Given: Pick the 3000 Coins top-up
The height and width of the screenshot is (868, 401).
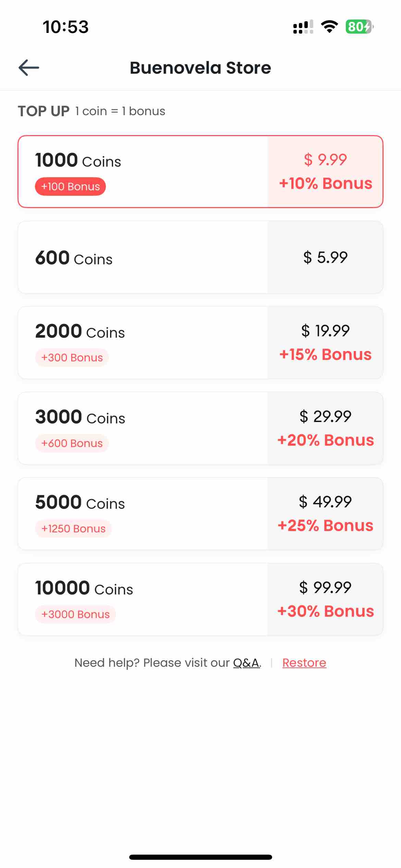Looking at the screenshot, I should tap(200, 428).
